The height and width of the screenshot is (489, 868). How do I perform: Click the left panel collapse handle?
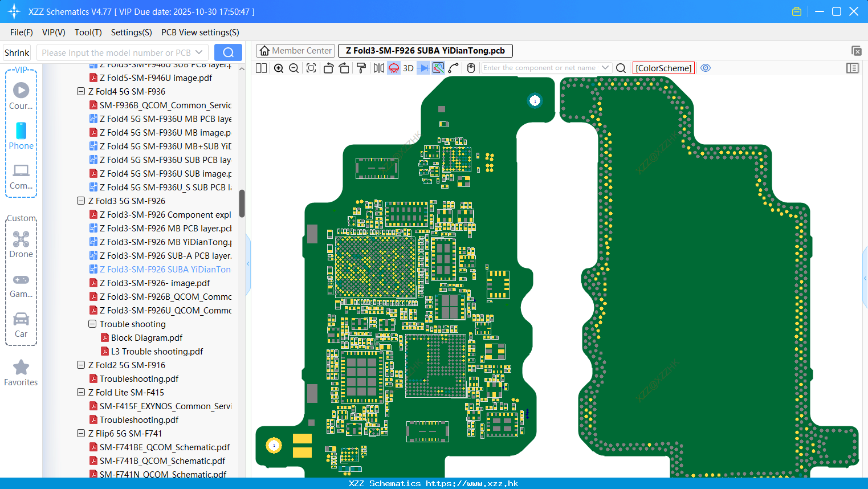248,264
